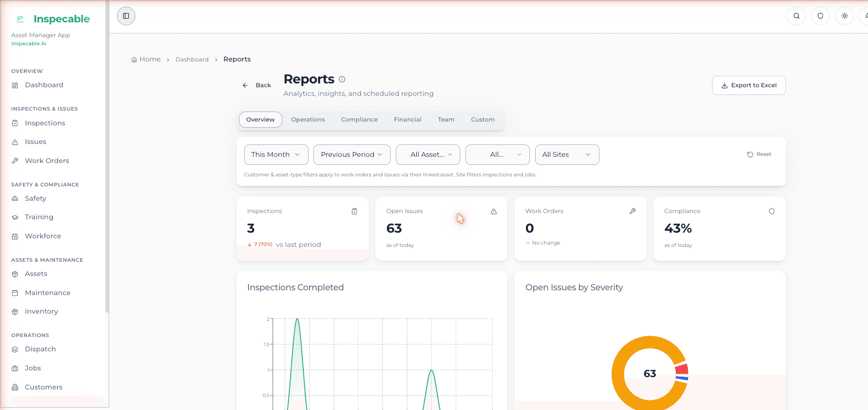Click warning triangle icon on Open Issues card

coord(494,211)
